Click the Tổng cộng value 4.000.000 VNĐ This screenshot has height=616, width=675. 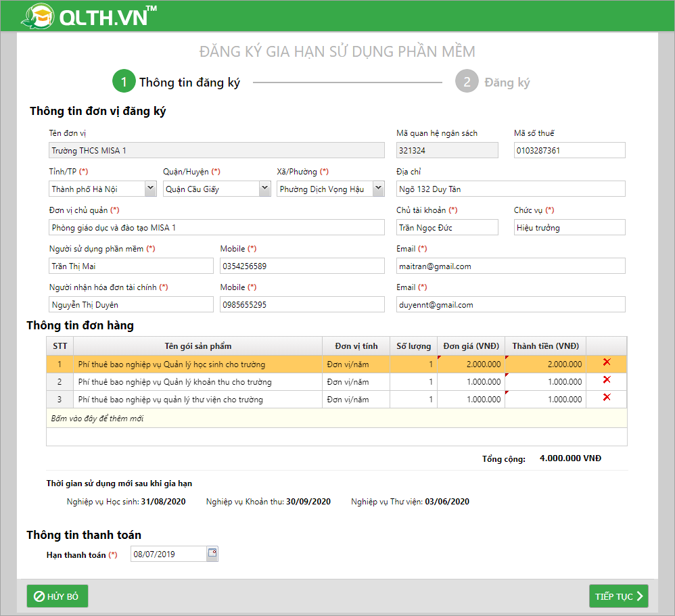[570, 458]
